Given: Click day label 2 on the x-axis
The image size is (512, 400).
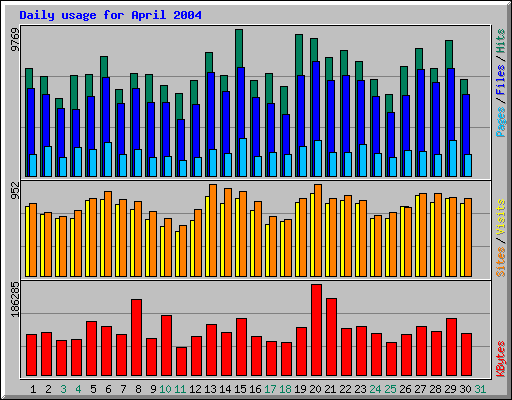Looking at the screenshot, I should 48,389.
